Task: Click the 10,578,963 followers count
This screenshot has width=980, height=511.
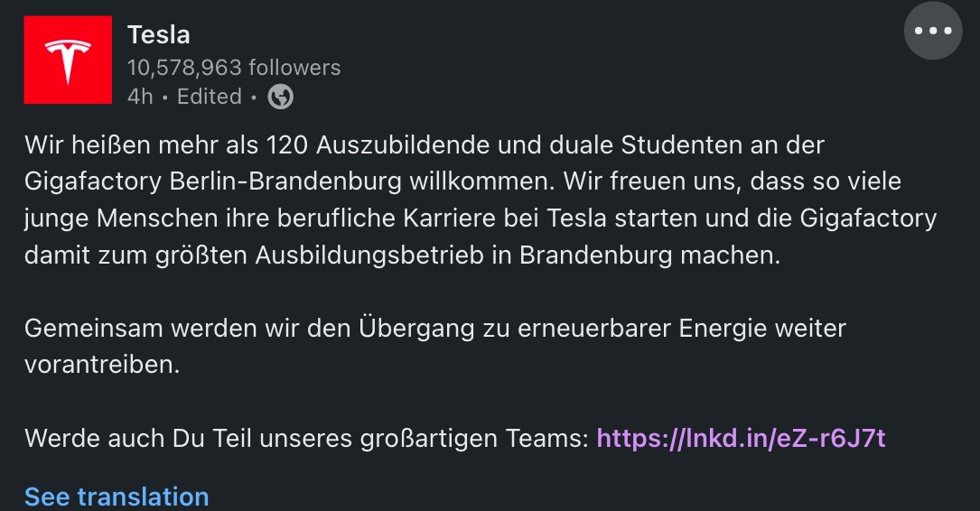Action: [234, 68]
